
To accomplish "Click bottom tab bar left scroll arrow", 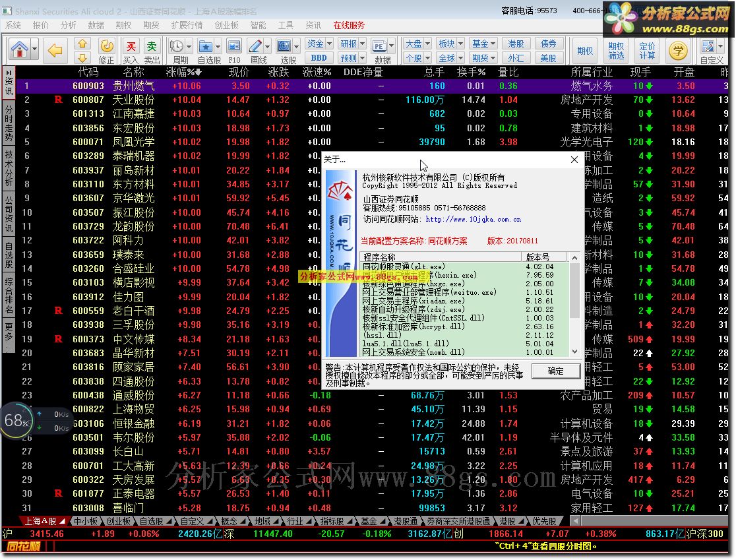I will [x=575, y=521].
